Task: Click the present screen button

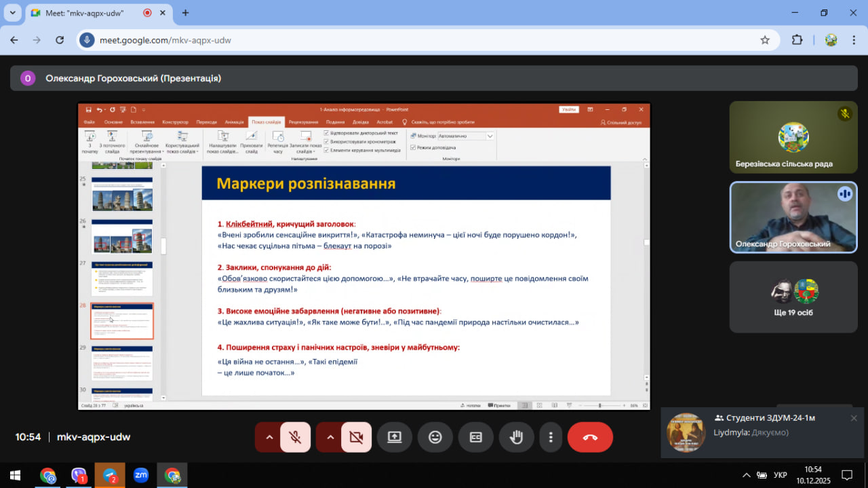Action: (x=395, y=438)
